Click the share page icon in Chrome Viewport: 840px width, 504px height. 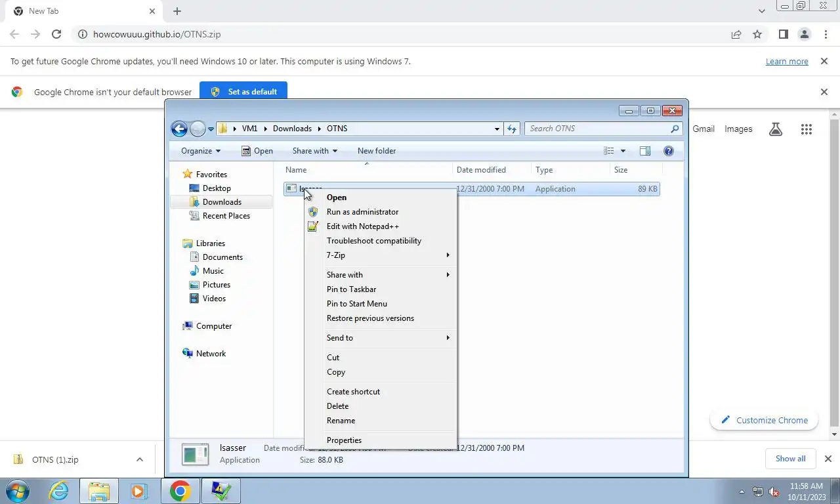click(x=736, y=34)
